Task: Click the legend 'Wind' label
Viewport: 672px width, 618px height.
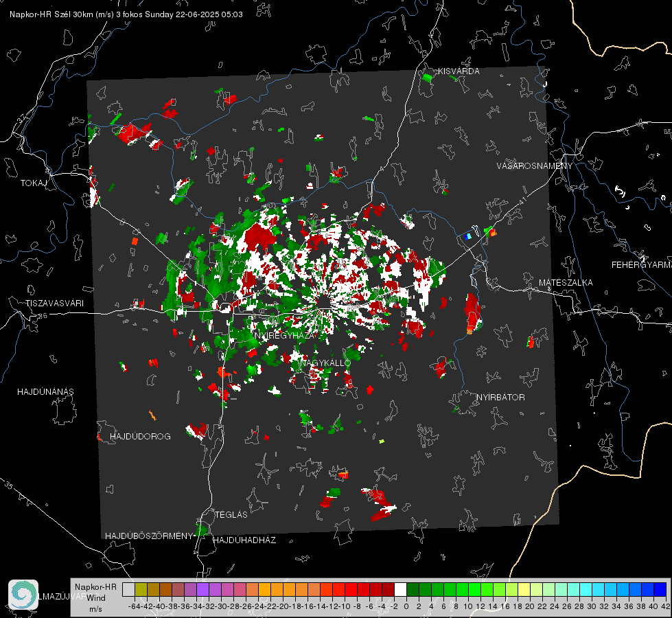Action: pyautogui.click(x=96, y=598)
